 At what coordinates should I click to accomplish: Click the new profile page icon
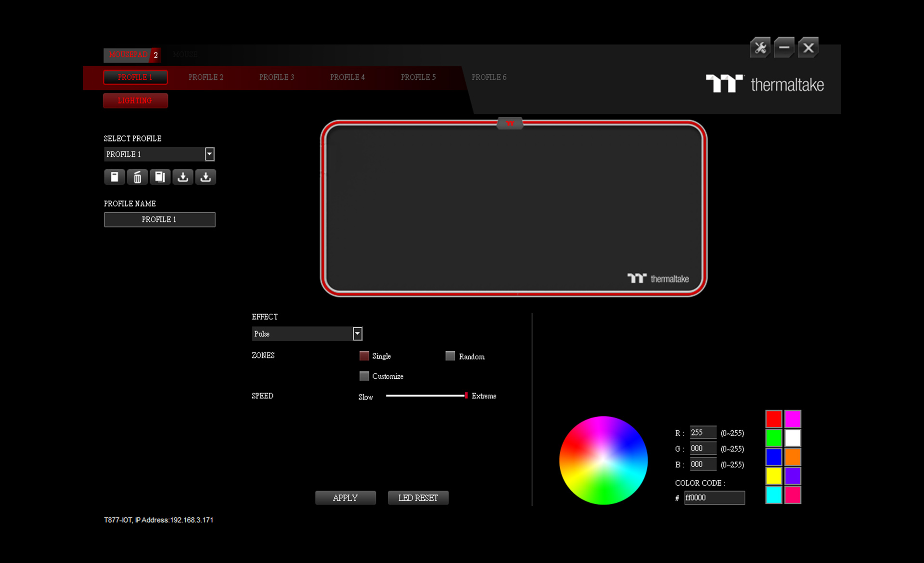coord(115,177)
